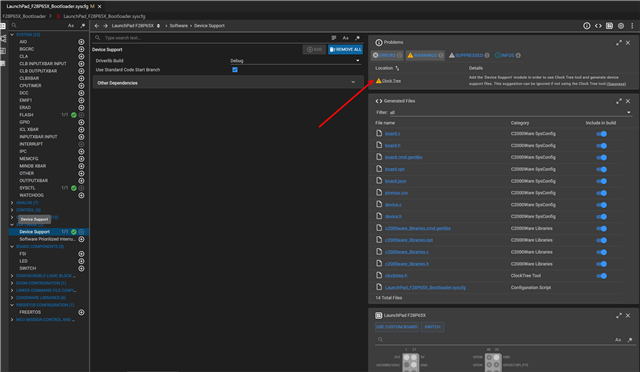Screen dimensions: 640x372
Task: Add a WATCHDOG module instance
Action: (x=81, y=195)
